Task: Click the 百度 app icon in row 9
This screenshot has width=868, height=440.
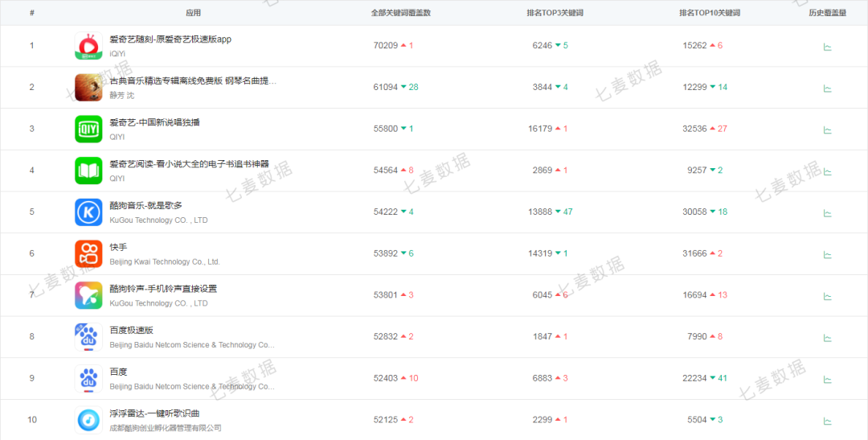Action: [x=88, y=379]
